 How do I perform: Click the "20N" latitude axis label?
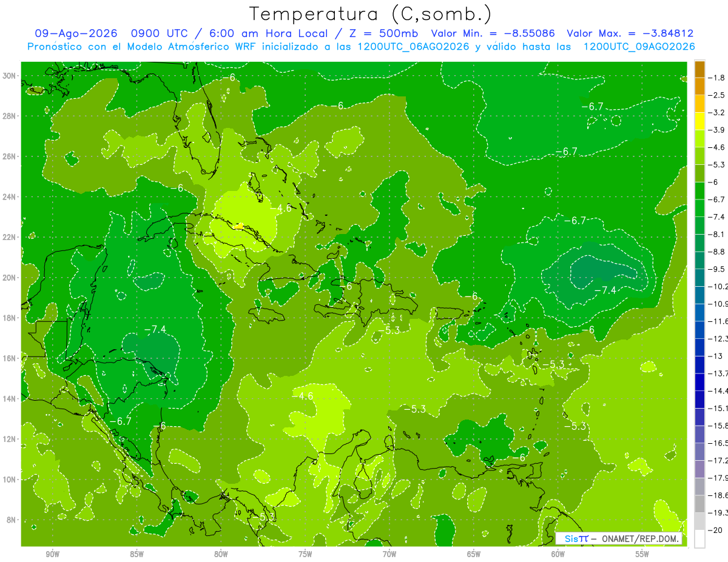(10, 278)
